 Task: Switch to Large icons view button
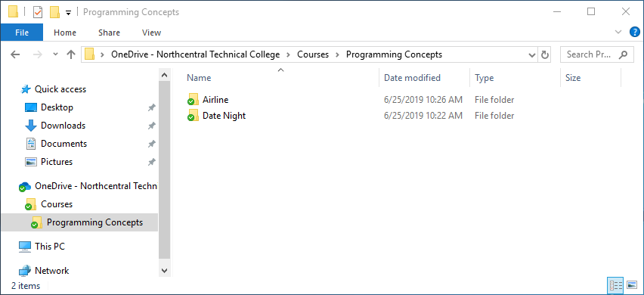(632, 286)
